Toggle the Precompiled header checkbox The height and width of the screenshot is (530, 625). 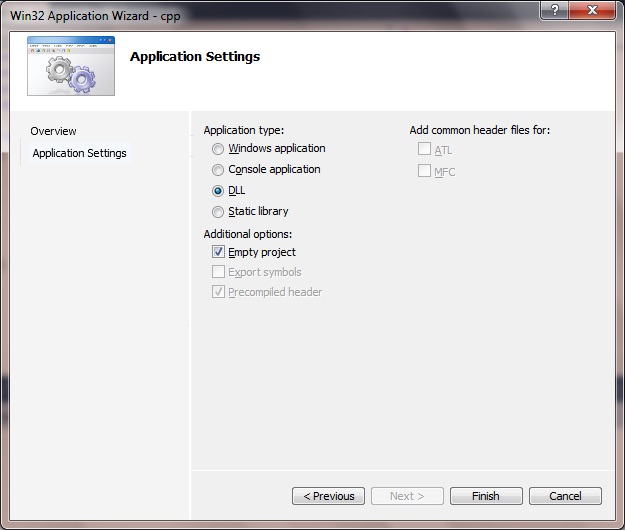pos(218,291)
